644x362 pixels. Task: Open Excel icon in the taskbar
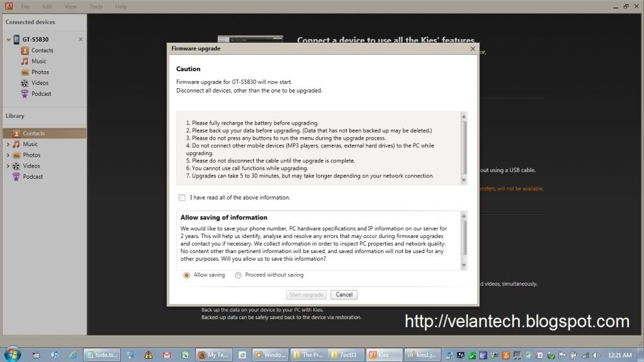pos(185,355)
